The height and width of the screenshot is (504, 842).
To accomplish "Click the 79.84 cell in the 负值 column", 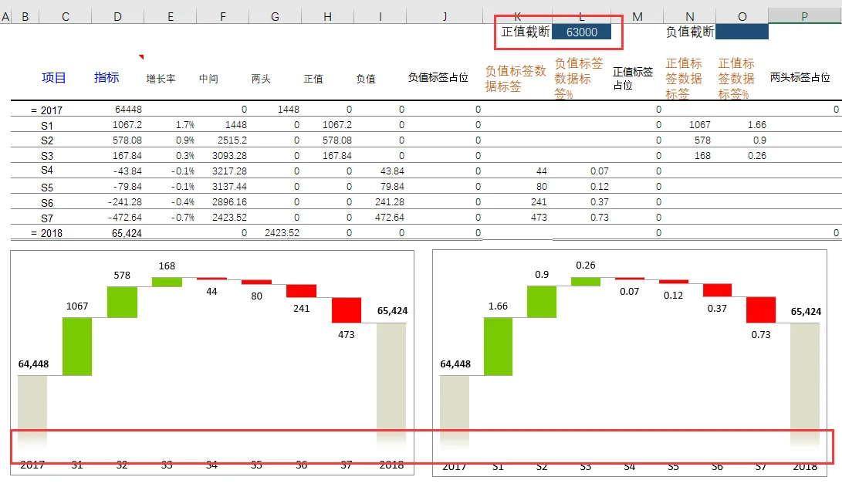I will pos(392,187).
